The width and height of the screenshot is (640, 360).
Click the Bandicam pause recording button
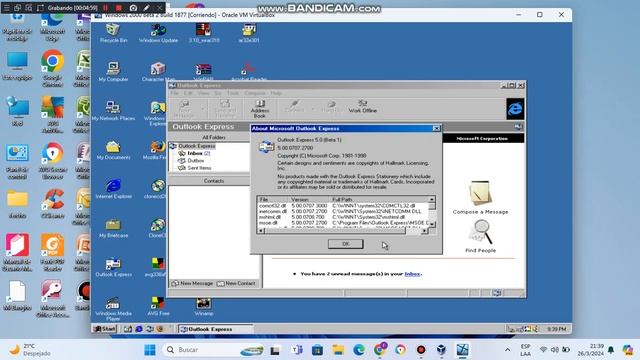pyautogui.click(x=105, y=8)
